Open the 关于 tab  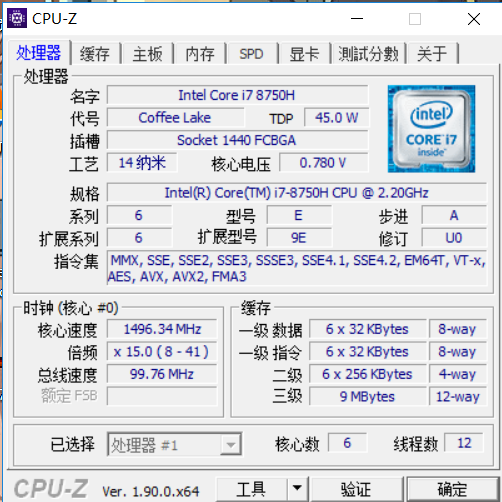click(432, 54)
